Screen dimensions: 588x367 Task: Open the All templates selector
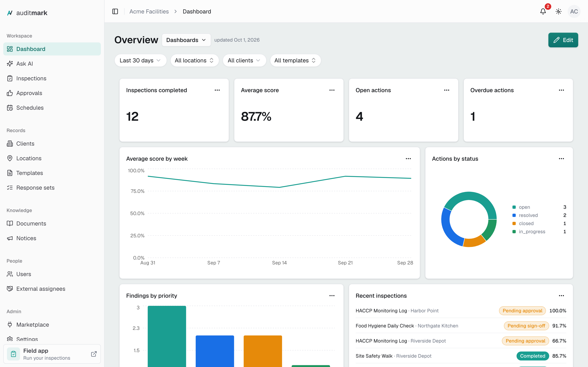pyautogui.click(x=295, y=60)
